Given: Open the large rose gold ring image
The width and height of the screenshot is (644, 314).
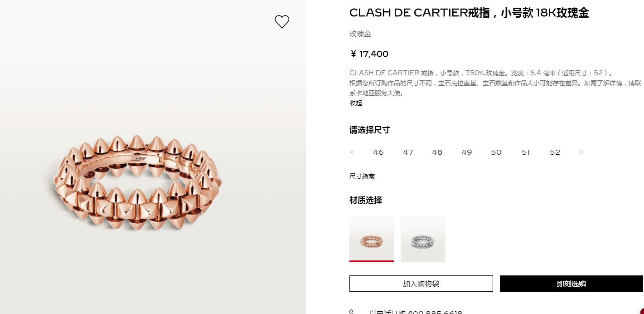Looking at the screenshot, I should coord(136,182).
